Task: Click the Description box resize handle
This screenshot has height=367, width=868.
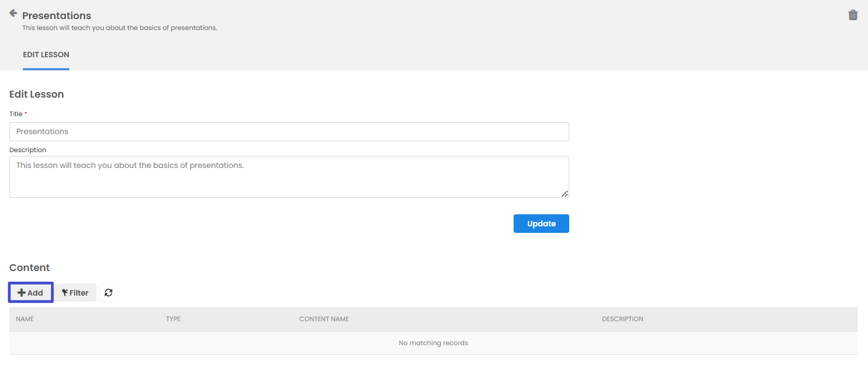Action: coord(564,194)
